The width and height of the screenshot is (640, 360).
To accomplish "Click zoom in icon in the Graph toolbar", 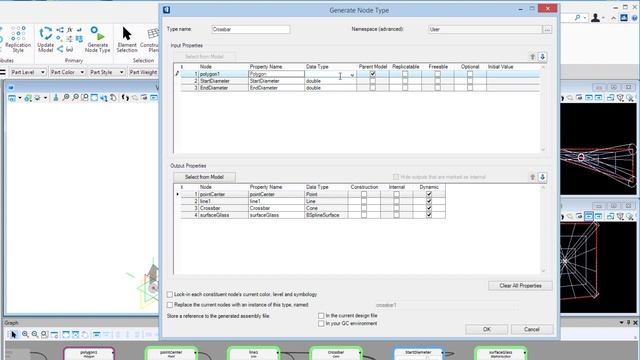I will coord(25,335).
